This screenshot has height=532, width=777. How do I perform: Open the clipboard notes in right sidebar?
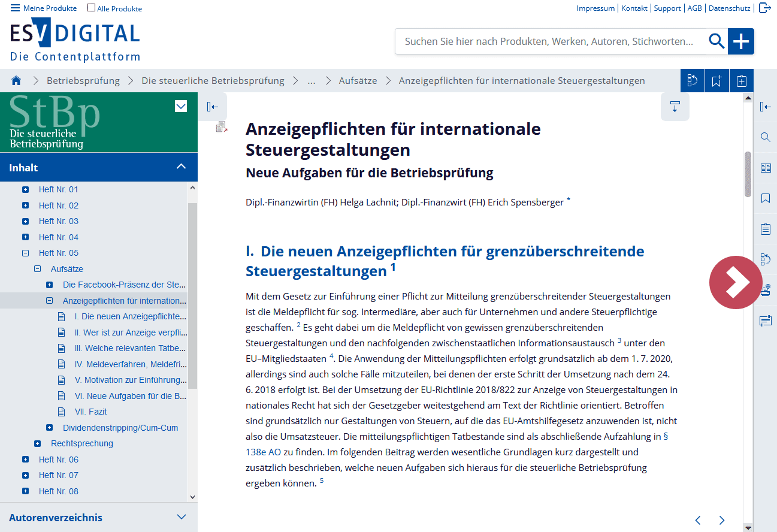coord(765,229)
